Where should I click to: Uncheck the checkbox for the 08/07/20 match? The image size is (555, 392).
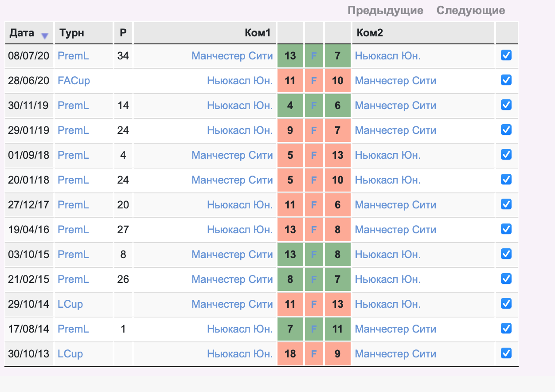point(506,55)
